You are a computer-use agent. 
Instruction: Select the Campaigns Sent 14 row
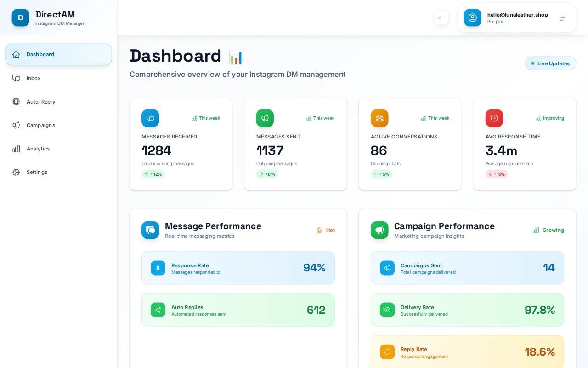tap(467, 268)
